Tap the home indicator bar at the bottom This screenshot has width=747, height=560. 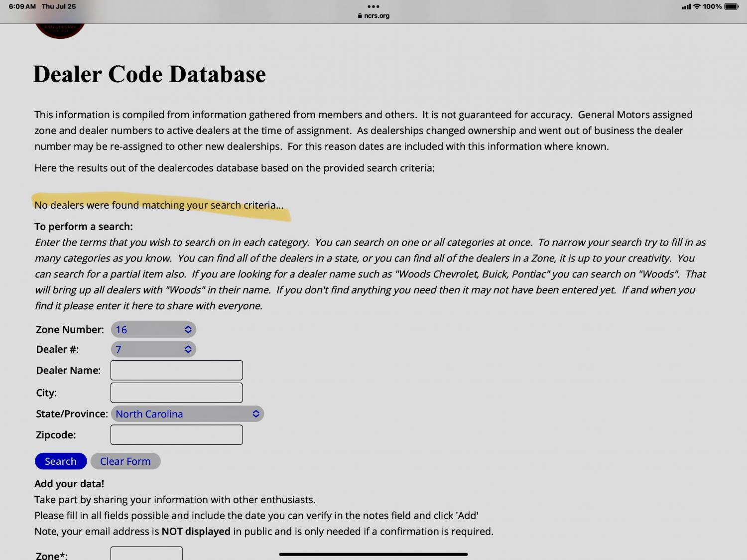373,554
